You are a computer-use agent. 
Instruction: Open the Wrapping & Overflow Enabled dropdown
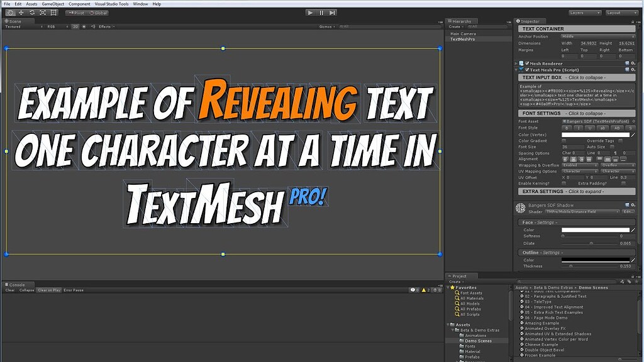point(580,165)
